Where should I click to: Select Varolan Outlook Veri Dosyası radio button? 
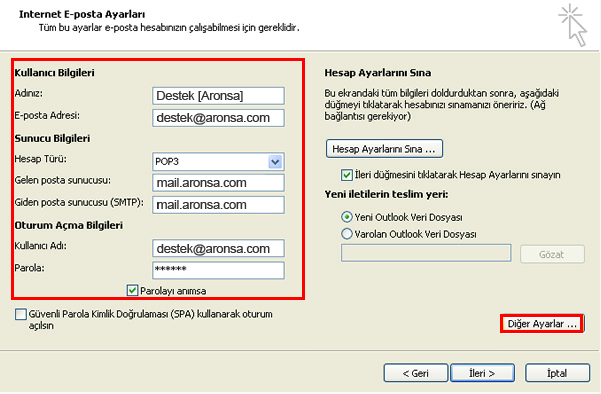tap(346, 233)
